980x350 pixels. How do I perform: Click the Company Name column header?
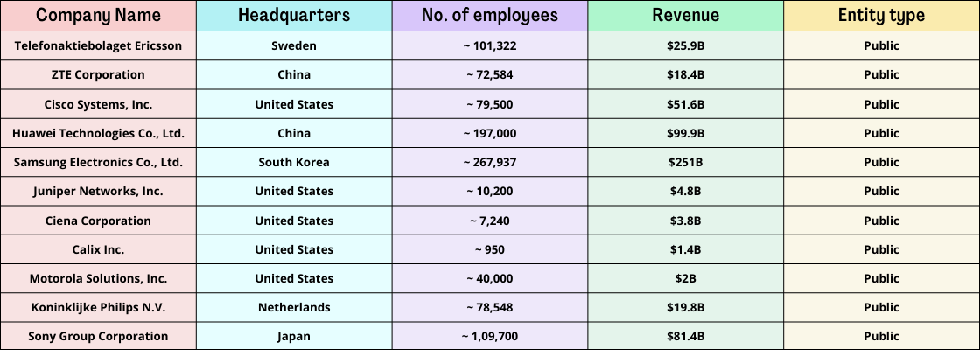98,16
